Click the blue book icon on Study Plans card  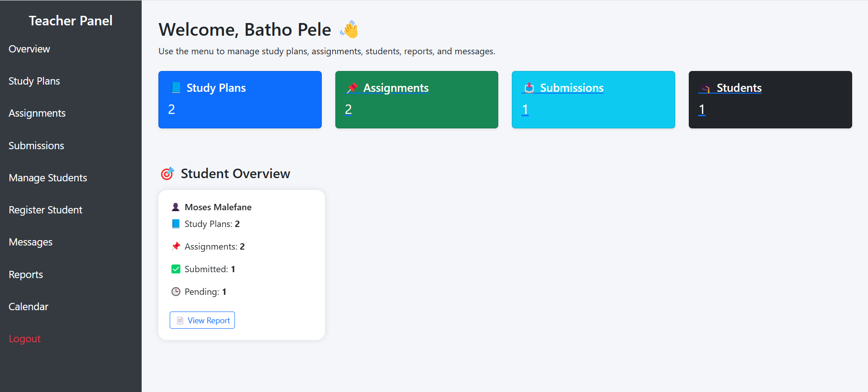tap(176, 88)
